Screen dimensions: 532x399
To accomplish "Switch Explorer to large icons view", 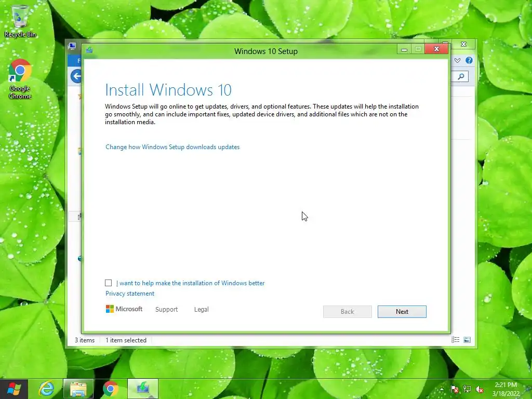I will pyautogui.click(x=467, y=340).
